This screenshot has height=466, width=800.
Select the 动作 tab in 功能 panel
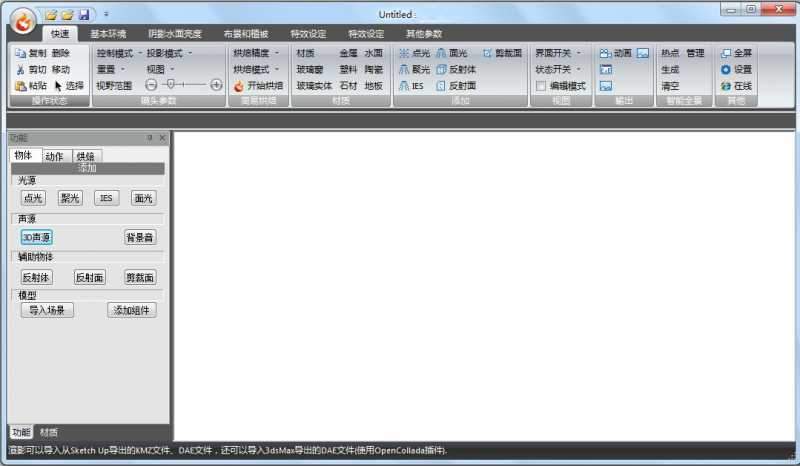coord(54,156)
